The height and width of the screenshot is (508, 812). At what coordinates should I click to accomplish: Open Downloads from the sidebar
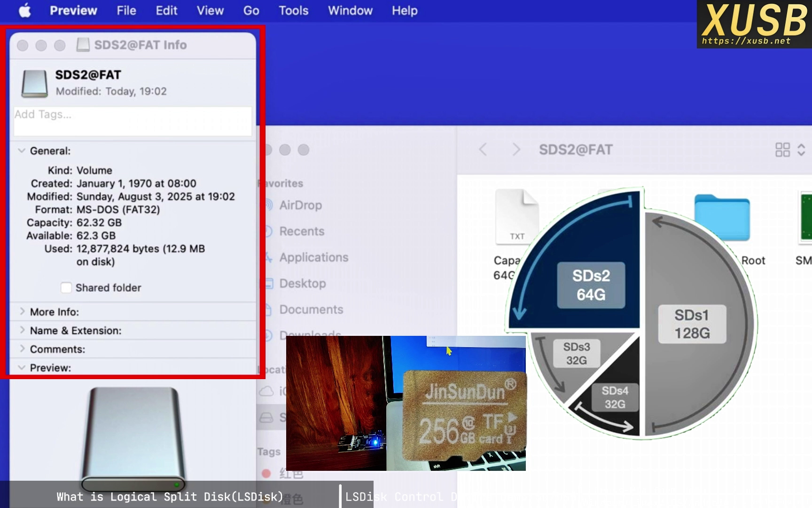pos(309,335)
